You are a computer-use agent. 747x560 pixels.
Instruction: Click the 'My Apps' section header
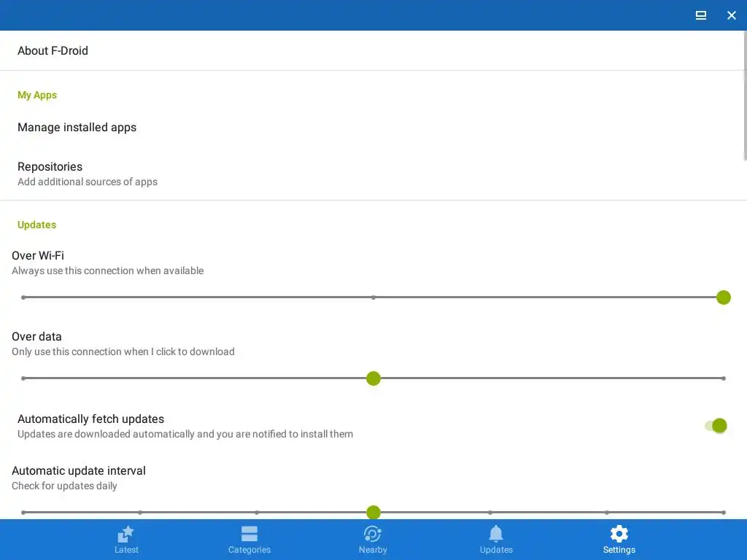(x=37, y=95)
